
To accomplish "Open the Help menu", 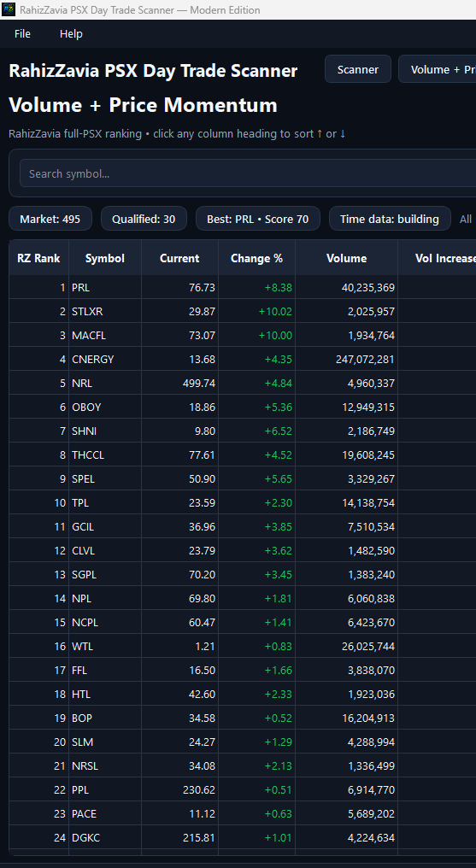I will 71,34.
